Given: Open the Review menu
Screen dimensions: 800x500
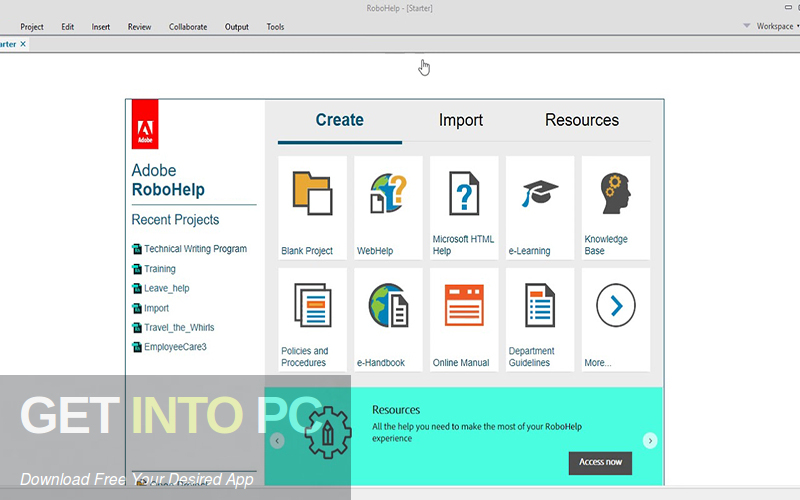Looking at the screenshot, I should (139, 27).
